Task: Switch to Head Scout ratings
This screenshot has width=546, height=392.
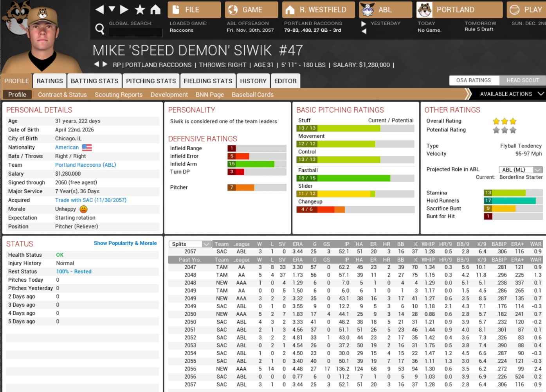Action: 523,80
